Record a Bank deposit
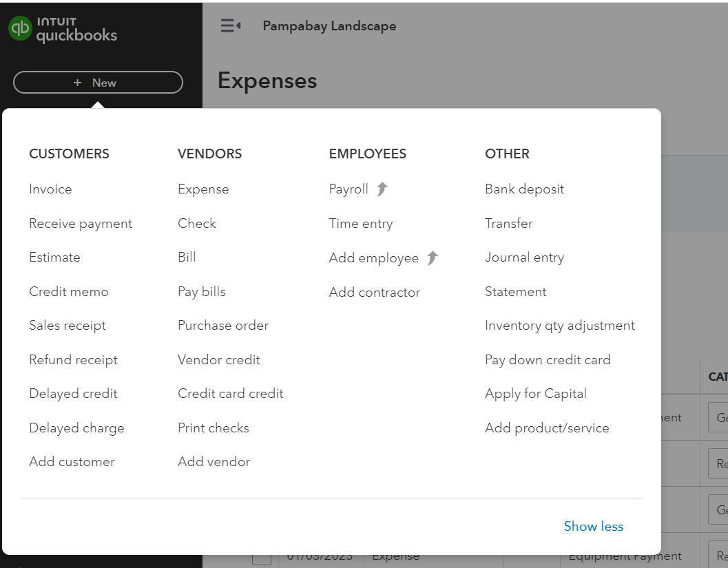Screen dimensions: 728x568 tap(524, 189)
